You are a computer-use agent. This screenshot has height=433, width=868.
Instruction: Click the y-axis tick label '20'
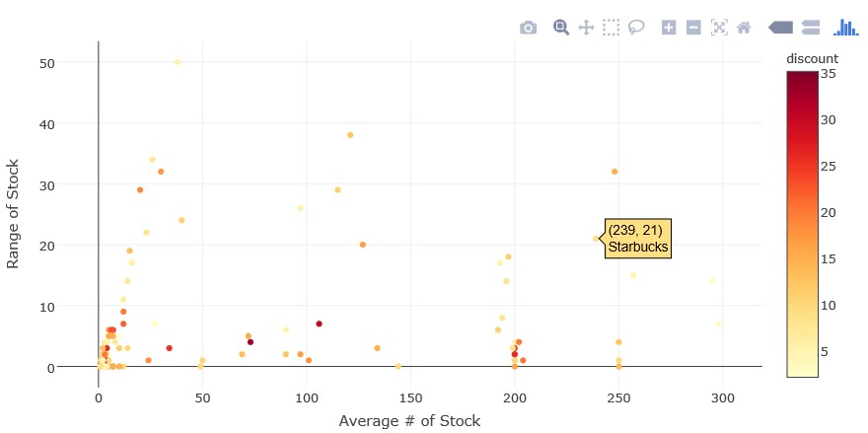48,246
